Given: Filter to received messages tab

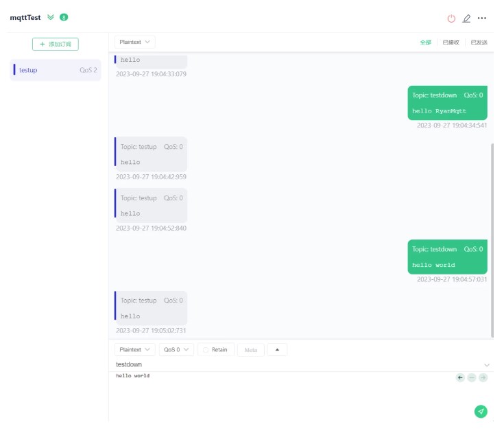Looking at the screenshot, I should [x=451, y=42].
